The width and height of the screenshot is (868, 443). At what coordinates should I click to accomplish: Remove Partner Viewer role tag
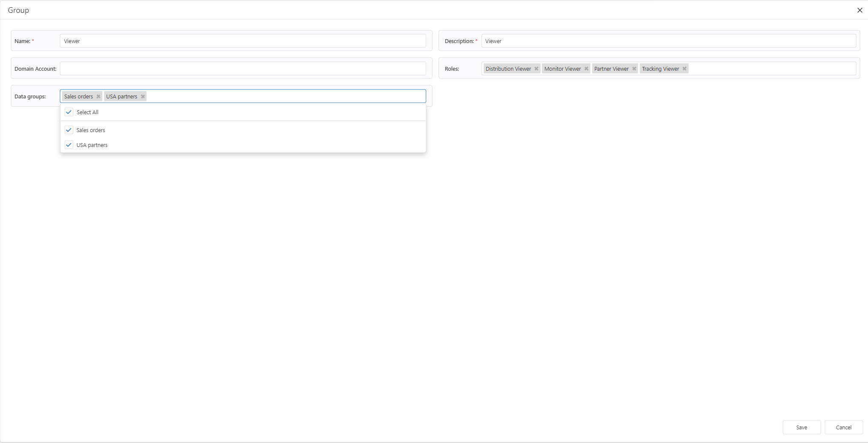coord(634,69)
